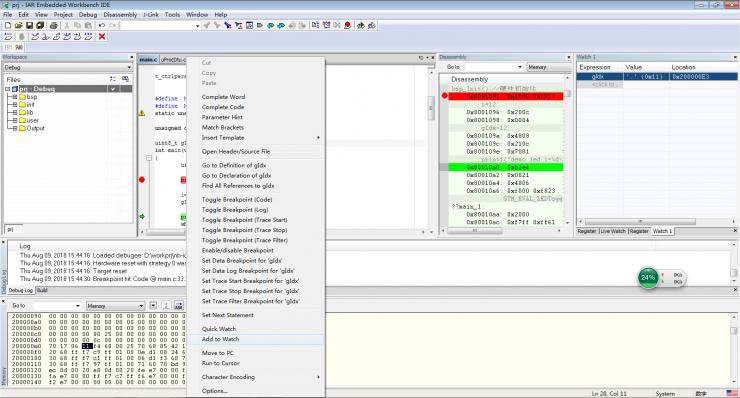The width and height of the screenshot is (740, 398).
Task: Click the Next Statement debug icon
Action: point(67,36)
